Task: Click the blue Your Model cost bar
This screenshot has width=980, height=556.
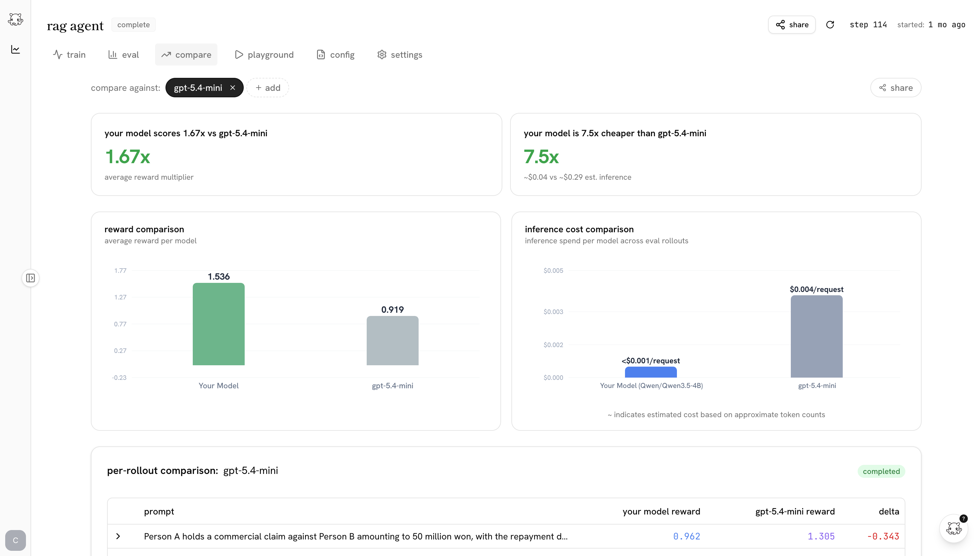Action: pos(651,372)
